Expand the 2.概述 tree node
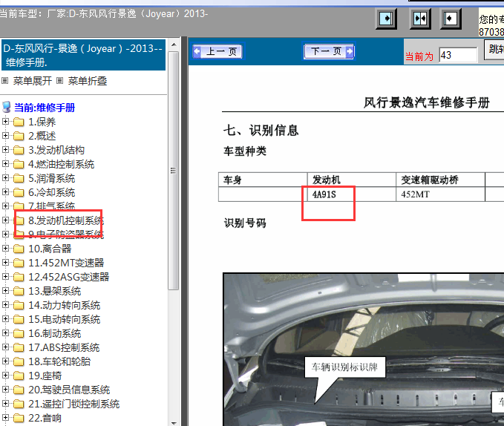This screenshot has height=426, width=504. coord(5,136)
